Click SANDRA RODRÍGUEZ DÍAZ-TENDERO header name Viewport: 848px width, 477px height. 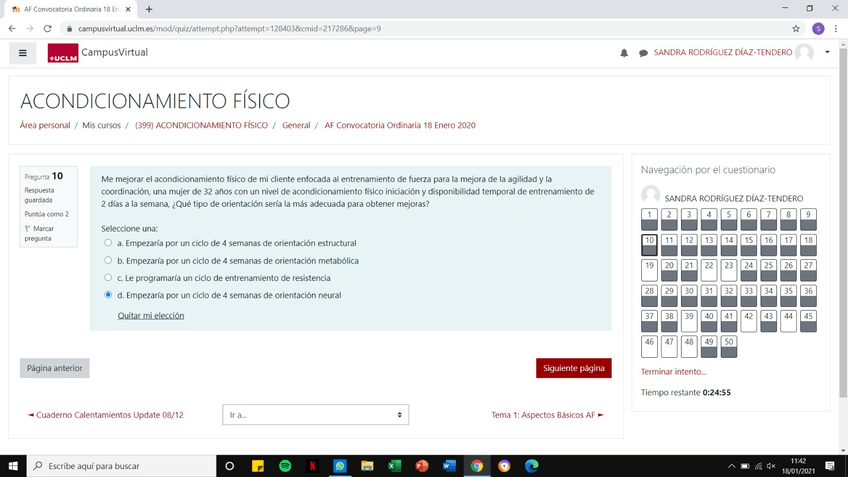coord(723,52)
